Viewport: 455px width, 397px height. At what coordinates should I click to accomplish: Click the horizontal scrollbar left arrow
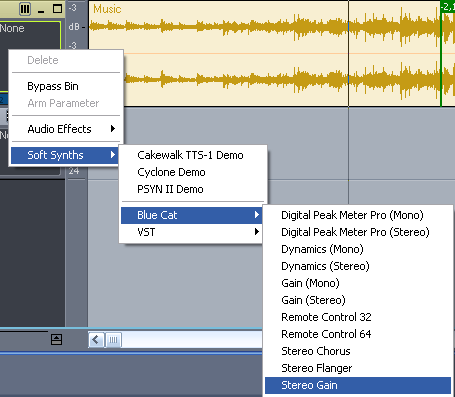tap(96, 340)
